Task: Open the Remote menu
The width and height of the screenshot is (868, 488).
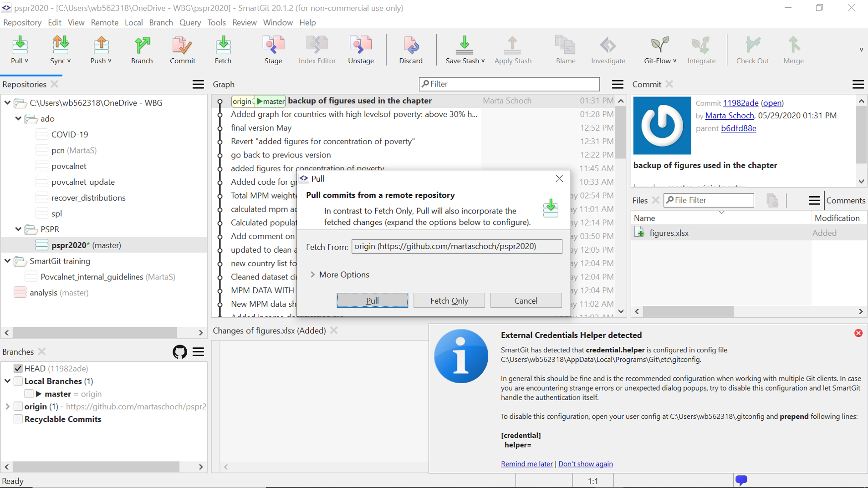Action: coord(104,22)
